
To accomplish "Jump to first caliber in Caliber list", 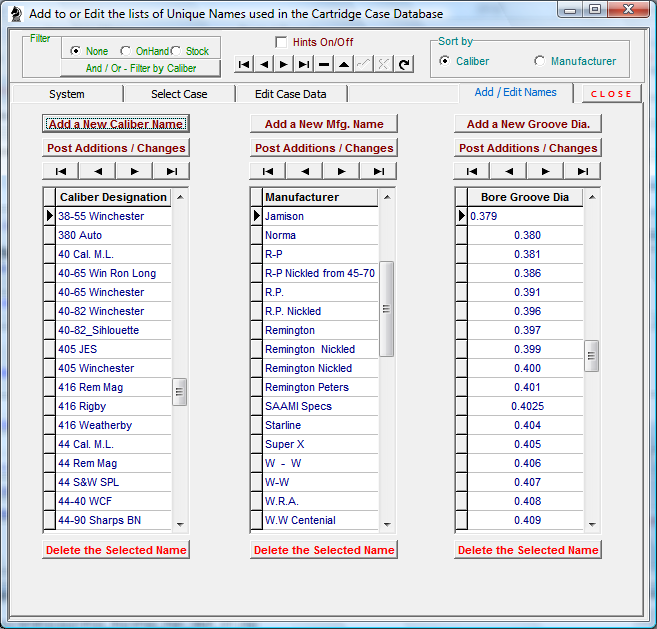I will tap(61, 171).
